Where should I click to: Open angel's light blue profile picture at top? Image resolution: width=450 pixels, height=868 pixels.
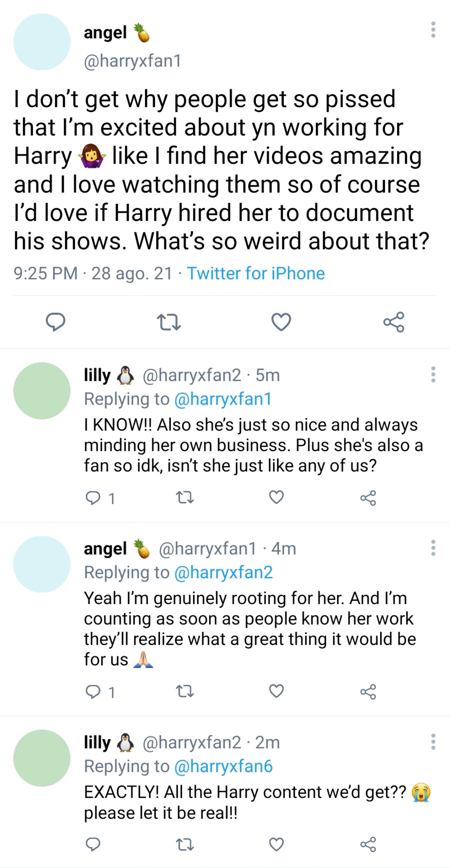coord(42,42)
